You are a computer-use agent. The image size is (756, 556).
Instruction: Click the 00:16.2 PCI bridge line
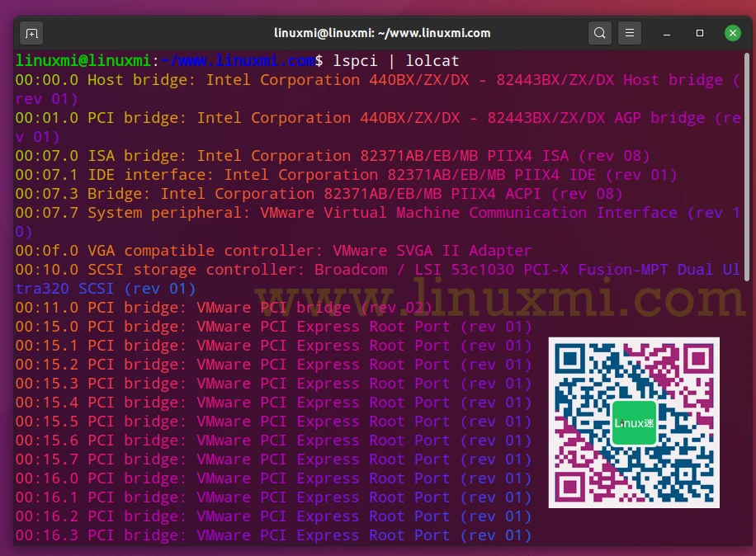(x=273, y=516)
